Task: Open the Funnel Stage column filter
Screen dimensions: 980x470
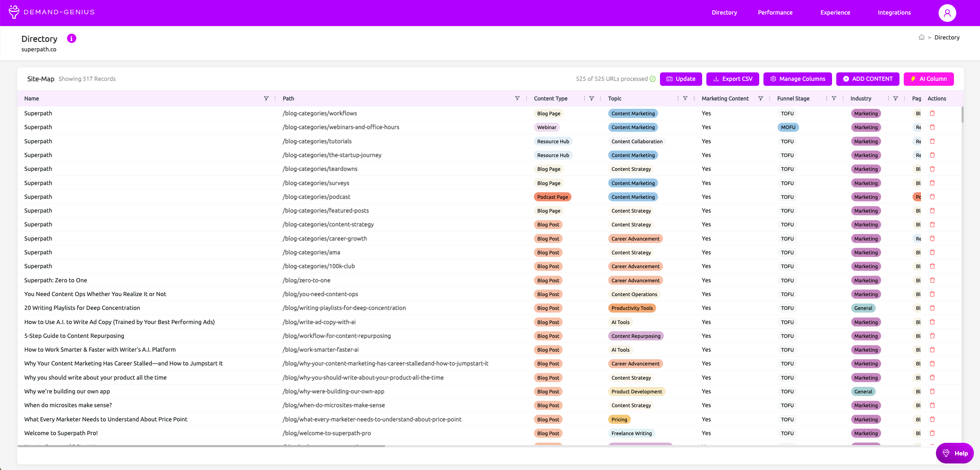Action: click(834, 98)
